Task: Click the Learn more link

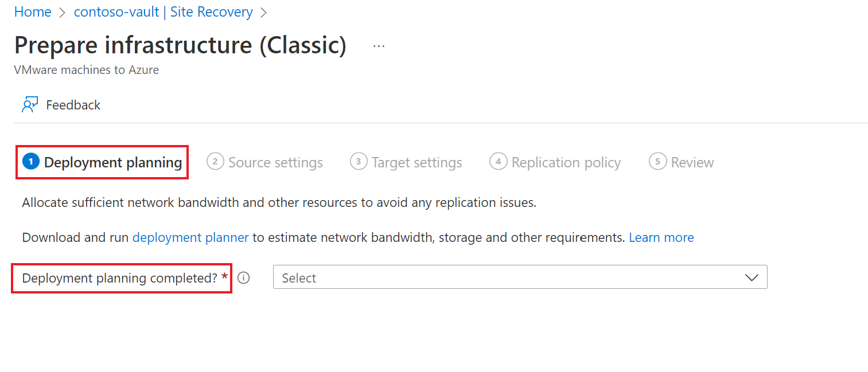Action: pyautogui.click(x=661, y=237)
